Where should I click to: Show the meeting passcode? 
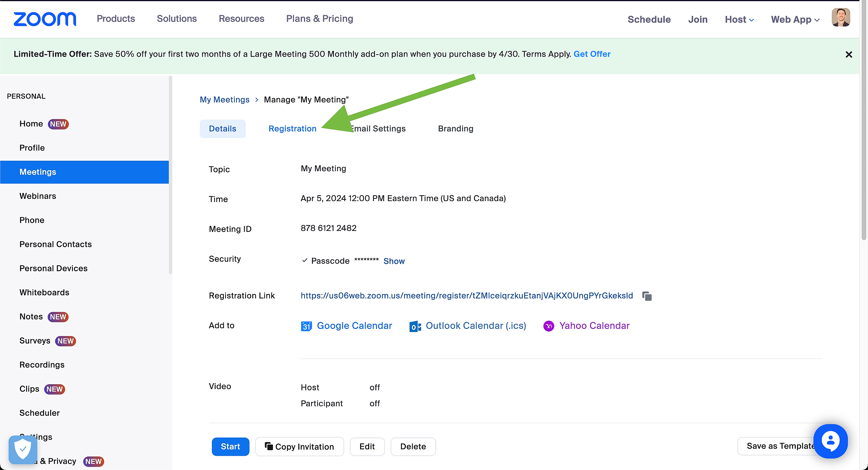(394, 261)
